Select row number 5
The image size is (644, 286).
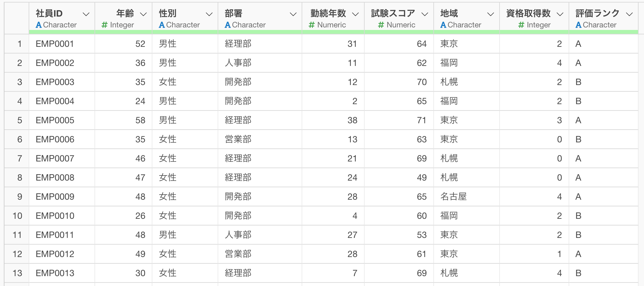click(19, 120)
